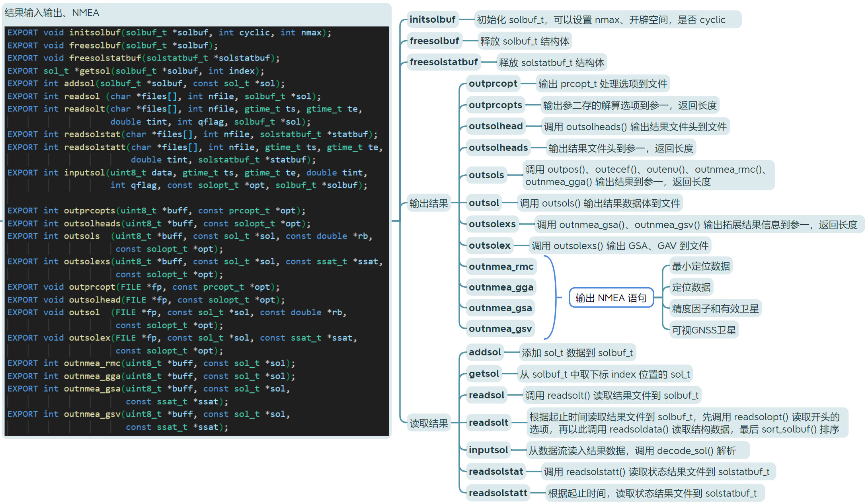Viewport: 868px width, 503px height.
Task: Click the 结果输入输出、NMEA title text
Action: 52,13
